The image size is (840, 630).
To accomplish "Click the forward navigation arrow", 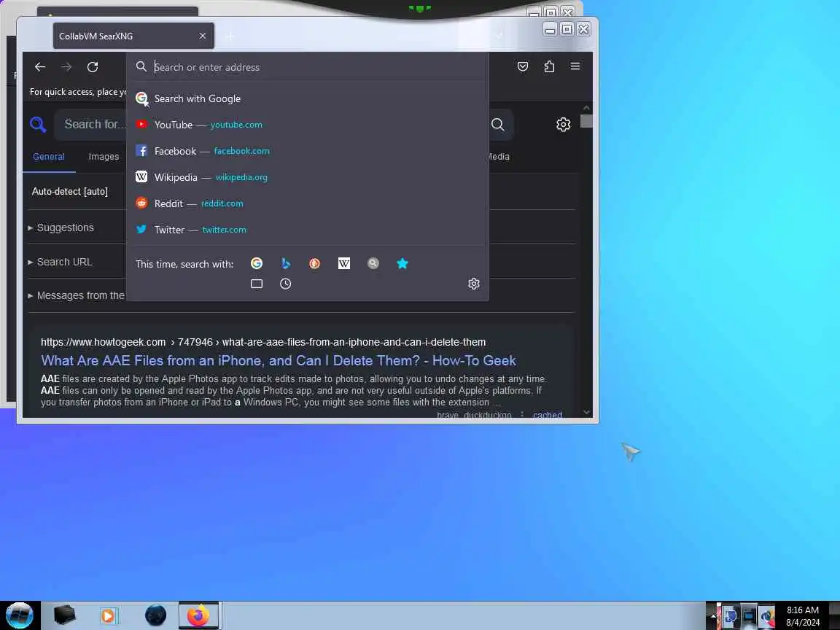I will tap(66, 67).
